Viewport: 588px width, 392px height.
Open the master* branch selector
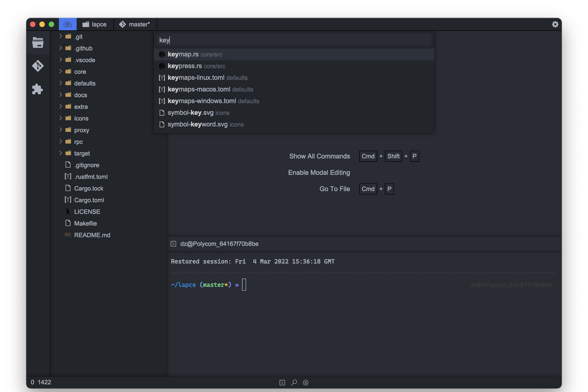pos(135,24)
